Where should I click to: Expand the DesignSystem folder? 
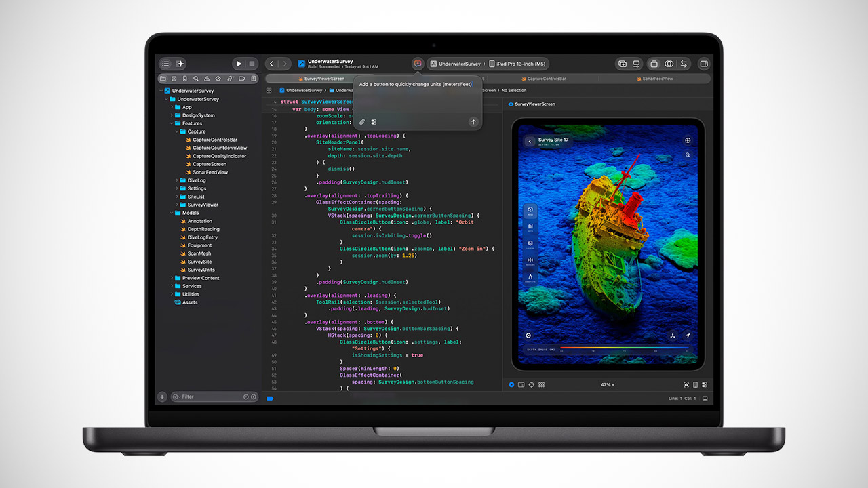tap(171, 115)
